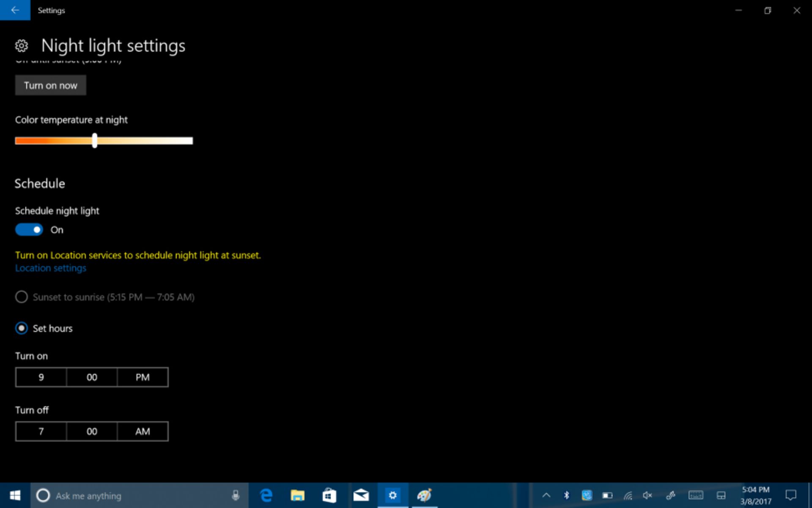This screenshot has height=508, width=812.
Task: Click the Bluetooth icon in the system tray
Action: point(566,495)
